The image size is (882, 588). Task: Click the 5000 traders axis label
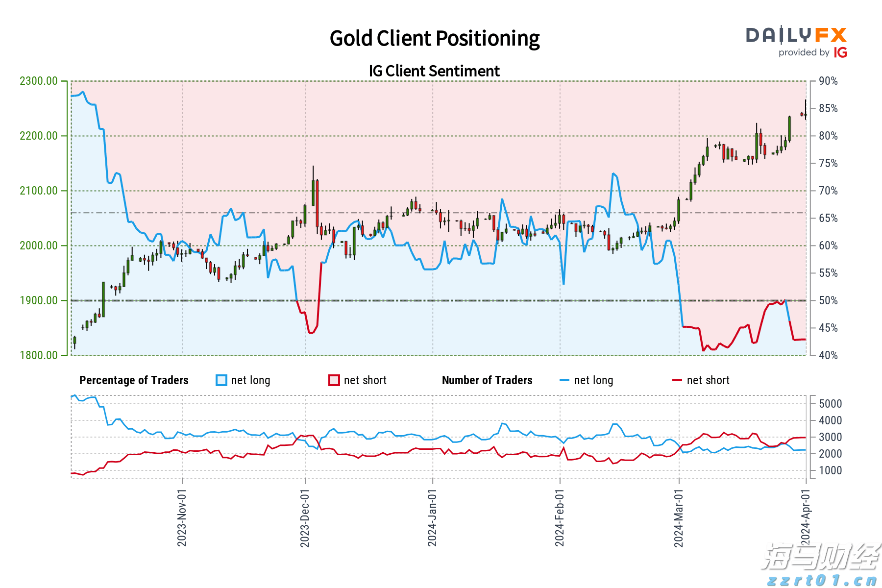(x=830, y=404)
